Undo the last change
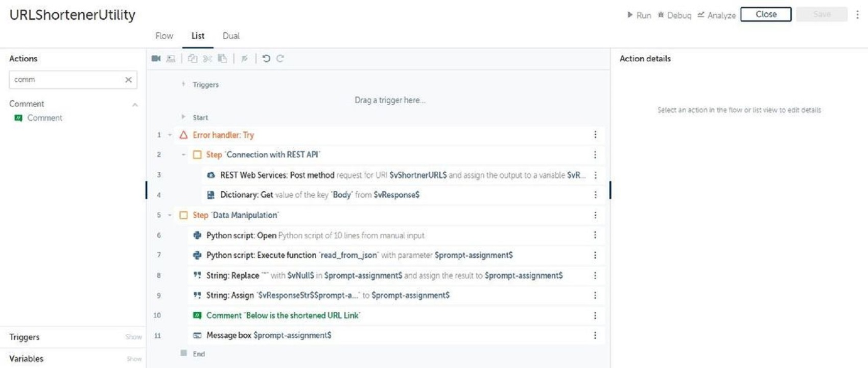Screen dimensions: 868x368 click(266, 59)
